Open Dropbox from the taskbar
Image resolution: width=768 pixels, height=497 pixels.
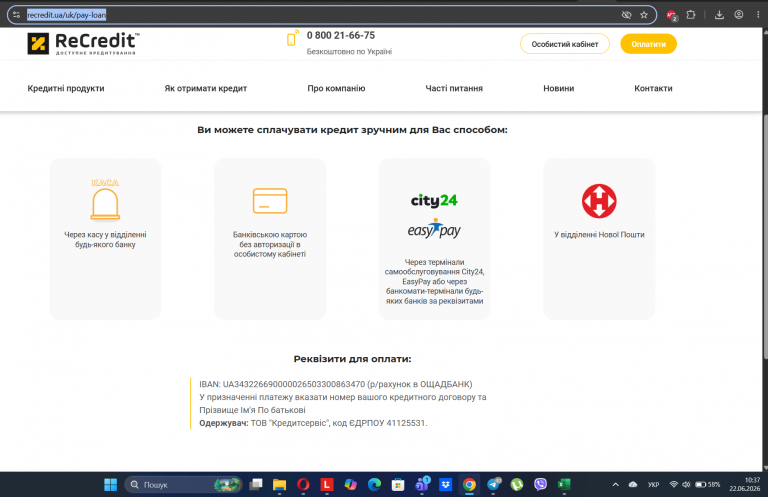tap(445, 484)
